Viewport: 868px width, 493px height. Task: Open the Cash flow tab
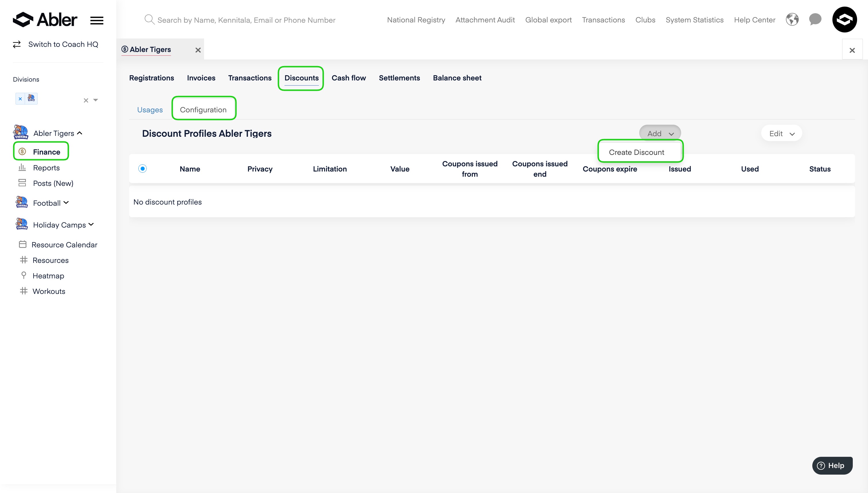coord(348,78)
